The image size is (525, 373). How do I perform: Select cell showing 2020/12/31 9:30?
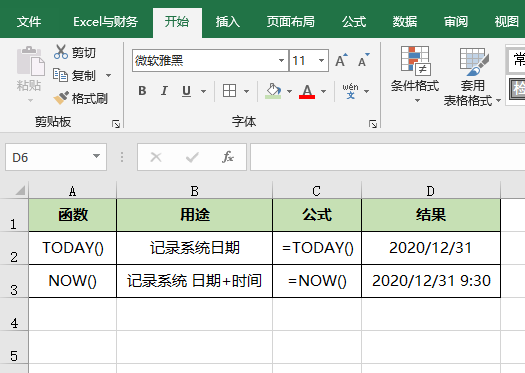(x=431, y=281)
